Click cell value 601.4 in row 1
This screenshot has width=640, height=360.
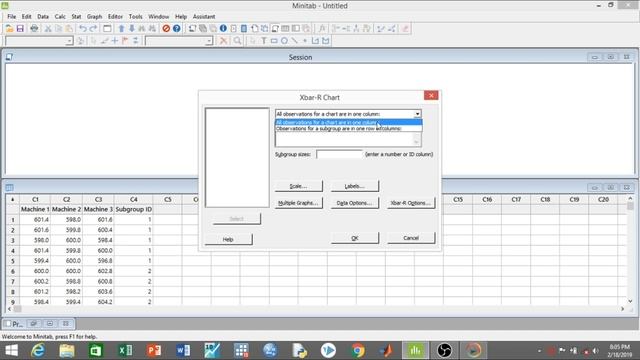[x=35, y=220]
